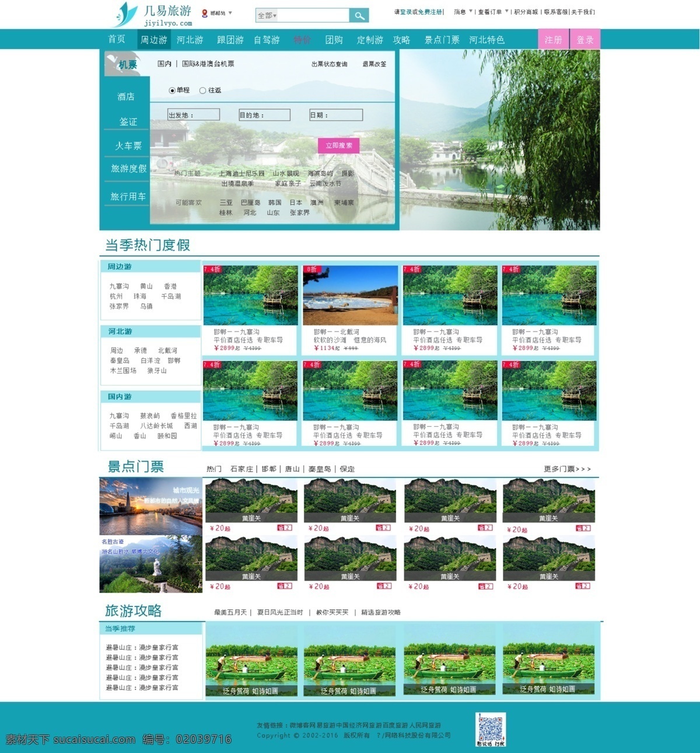Click the 立即搜索 search button
Viewport: 700px width, 753px height.
pos(339,145)
